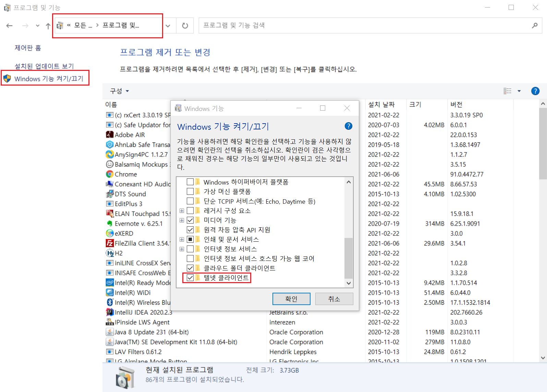Click the Java 8 Update 231 icon

click(110, 332)
